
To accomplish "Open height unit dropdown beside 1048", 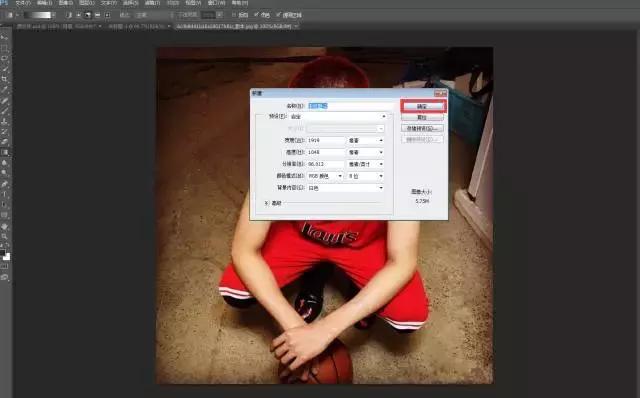I will click(366, 152).
